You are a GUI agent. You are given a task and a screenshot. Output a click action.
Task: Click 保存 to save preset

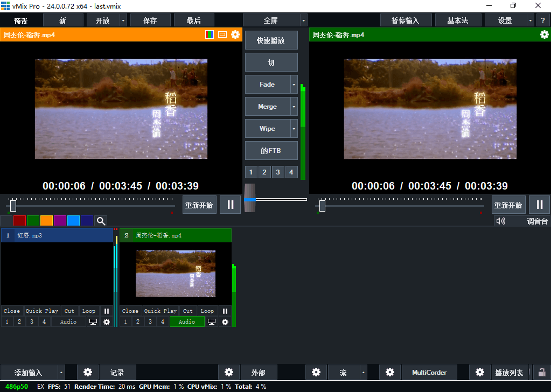tap(150, 20)
